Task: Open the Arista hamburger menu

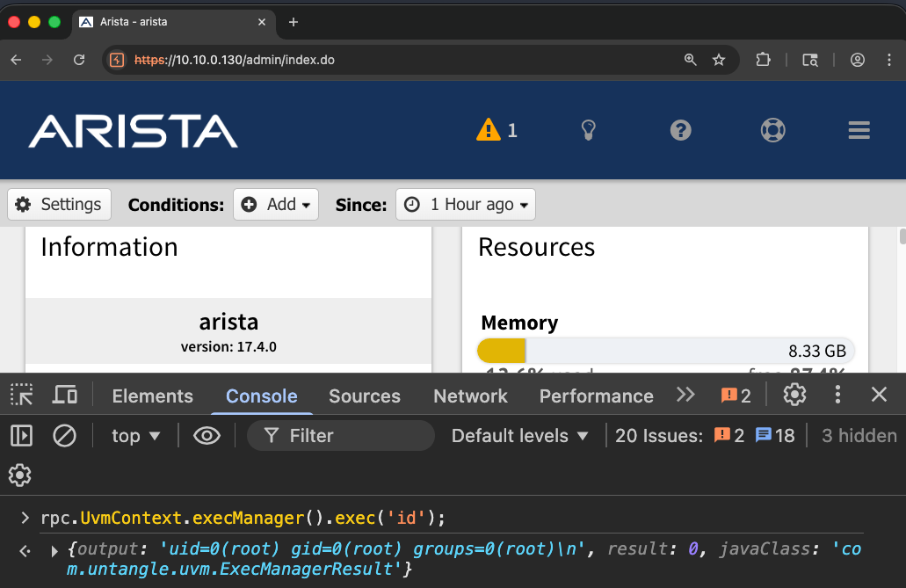Action: 859,129
